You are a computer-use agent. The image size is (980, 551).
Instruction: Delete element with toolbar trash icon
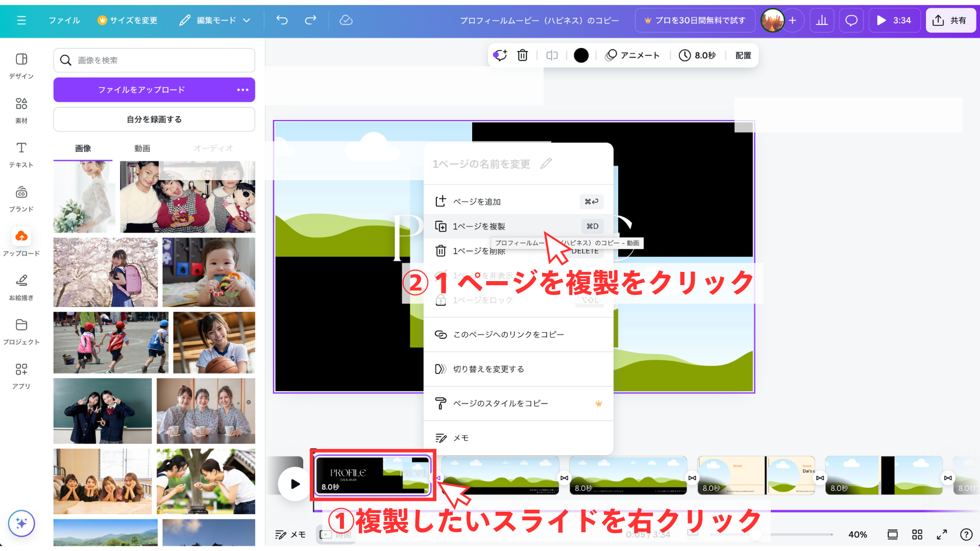pyautogui.click(x=523, y=55)
